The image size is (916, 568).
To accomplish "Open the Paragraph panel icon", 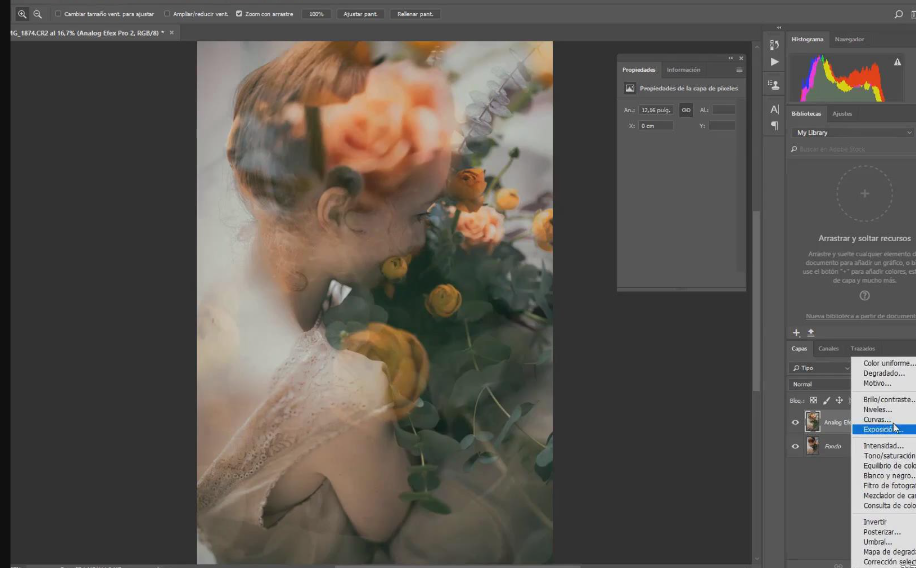I will [x=774, y=126].
